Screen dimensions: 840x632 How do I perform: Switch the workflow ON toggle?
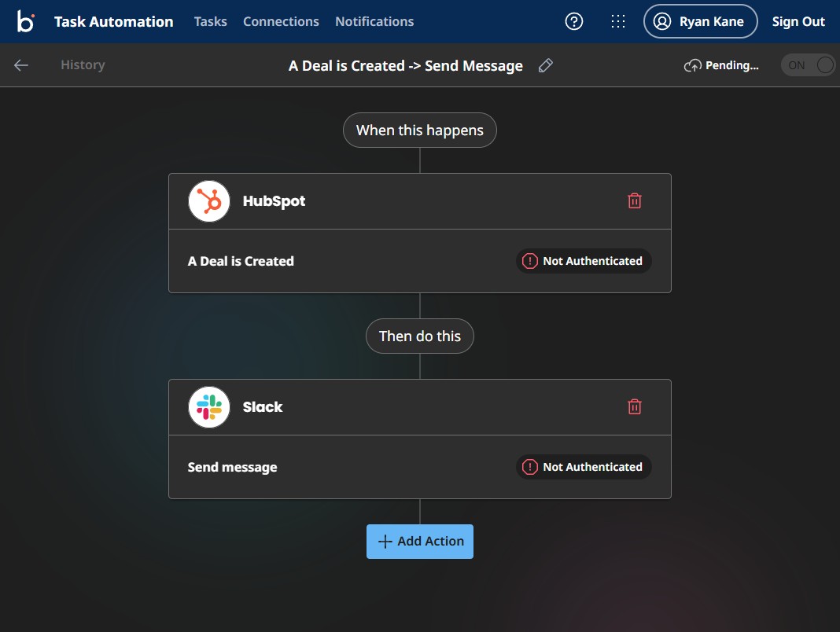[808, 65]
